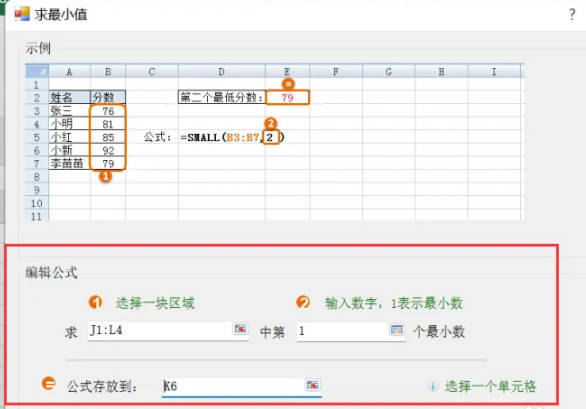
Task: Click the 张三 cell in example table
Action: (70, 111)
